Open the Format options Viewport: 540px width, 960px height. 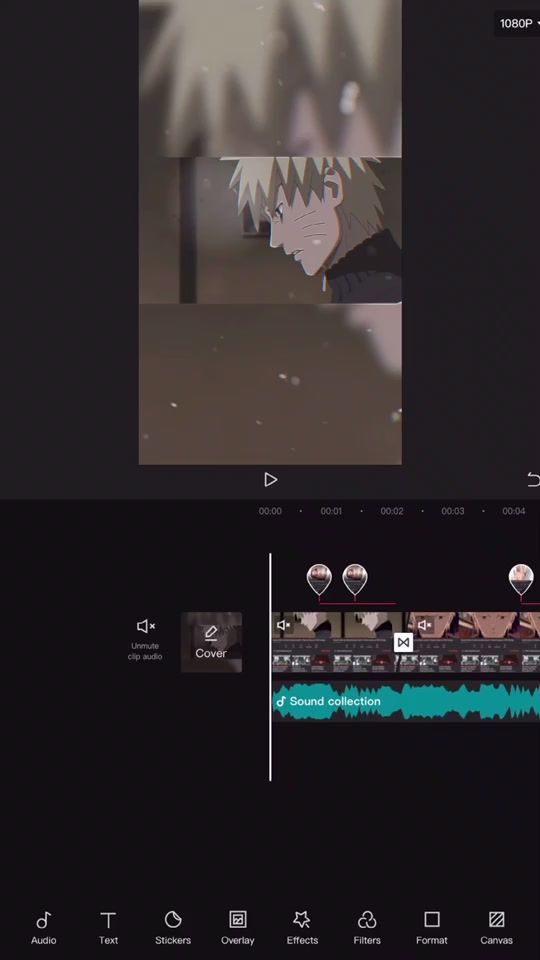(x=432, y=928)
